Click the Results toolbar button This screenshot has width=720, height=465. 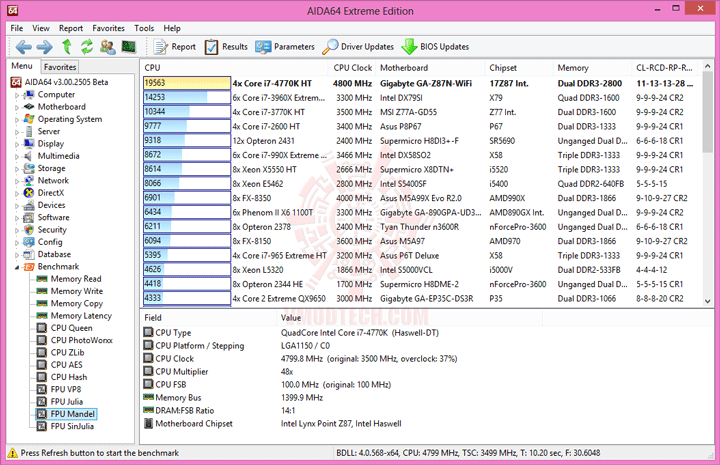click(x=226, y=47)
